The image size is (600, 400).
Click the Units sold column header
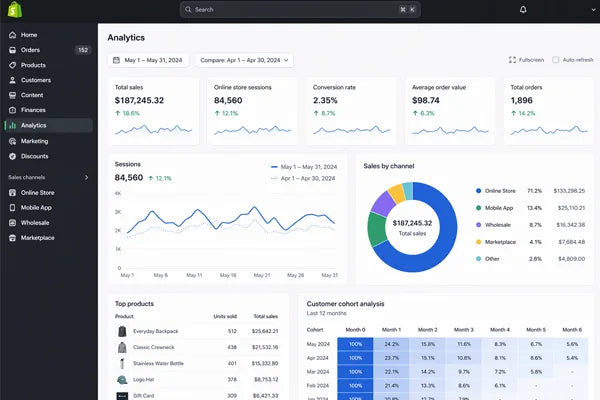pos(225,316)
